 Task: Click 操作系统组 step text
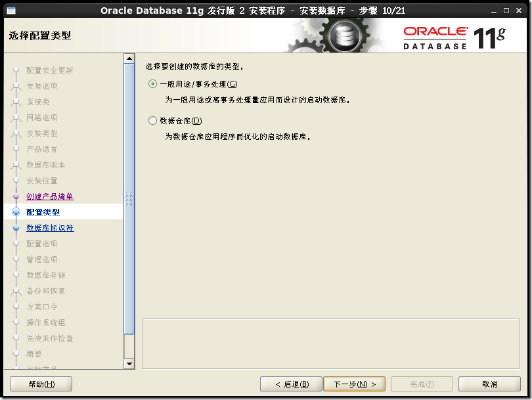pos(46,322)
